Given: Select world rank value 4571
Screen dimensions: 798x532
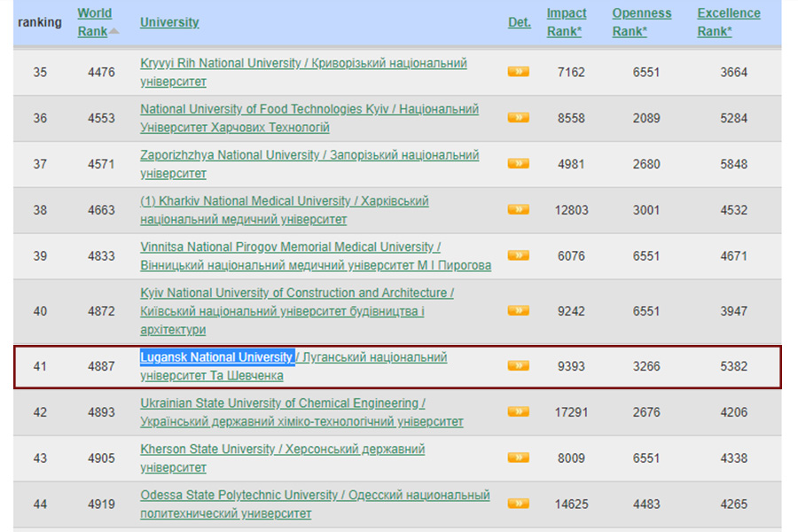Looking at the screenshot, I should click(x=101, y=164).
